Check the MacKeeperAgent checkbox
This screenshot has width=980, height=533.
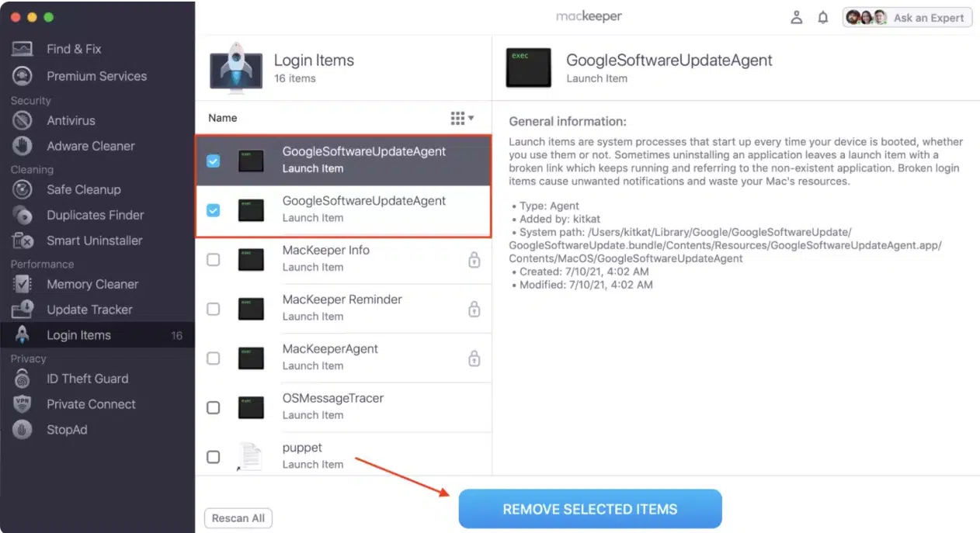pyautogui.click(x=213, y=358)
